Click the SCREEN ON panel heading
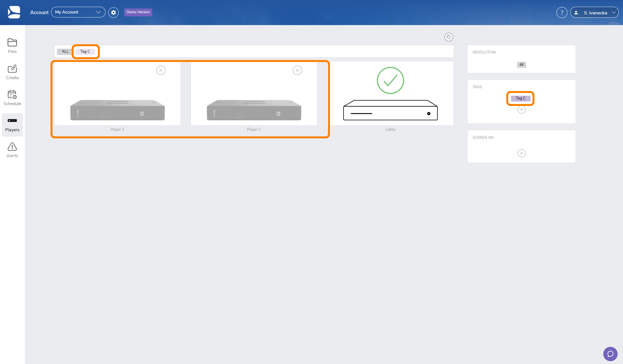 pos(483,137)
